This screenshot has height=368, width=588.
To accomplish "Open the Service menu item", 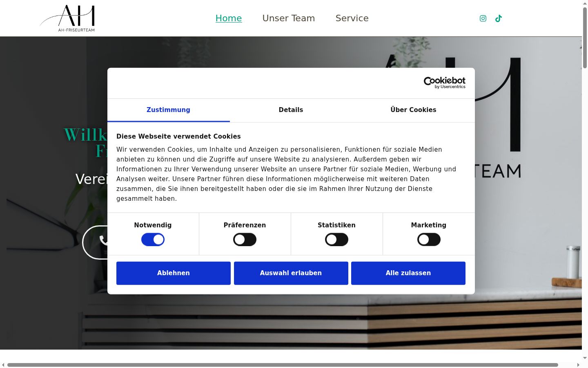I will [x=352, y=18].
